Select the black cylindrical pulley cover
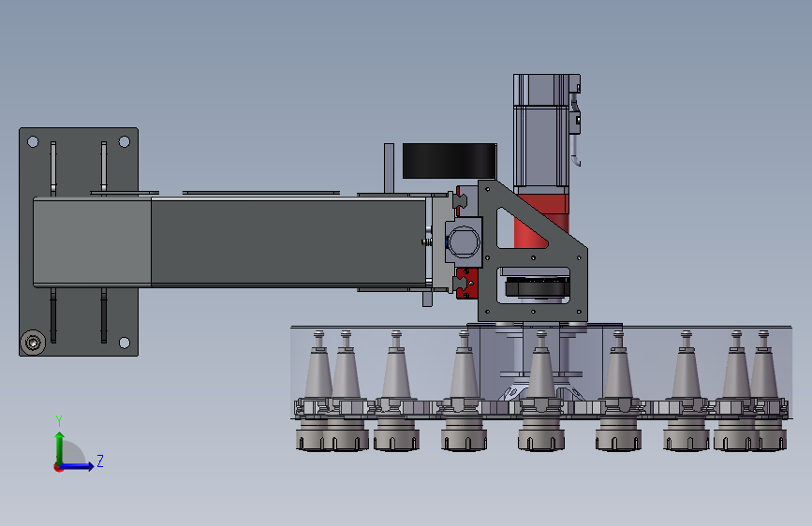 pyautogui.click(x=449, y=161)
